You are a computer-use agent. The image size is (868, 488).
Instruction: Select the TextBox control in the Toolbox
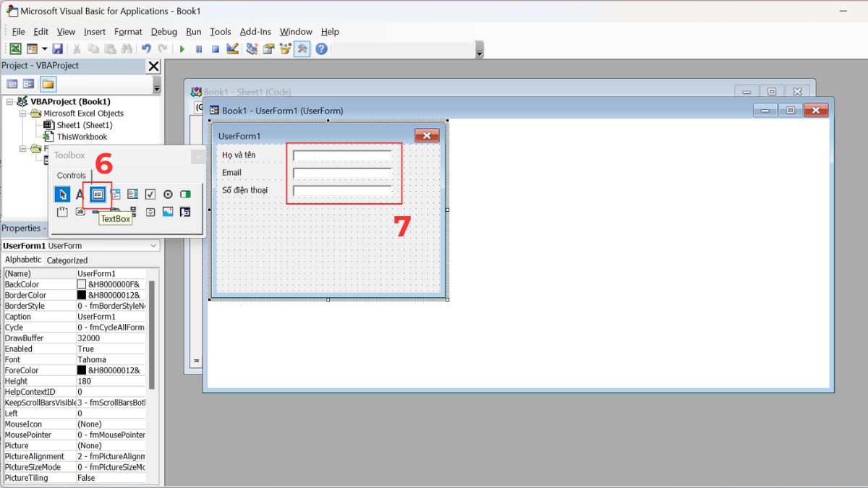pos(97,194)
